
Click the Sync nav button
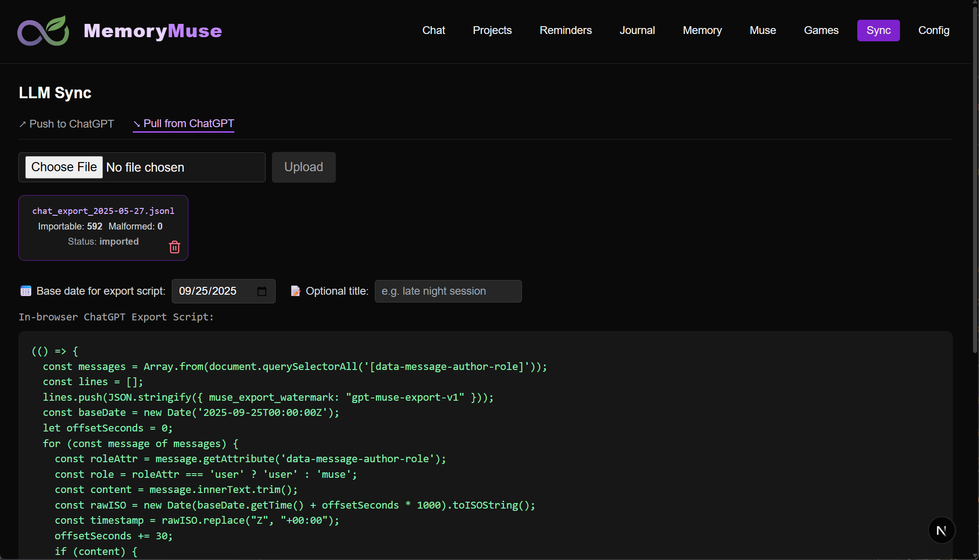(878, 30)
